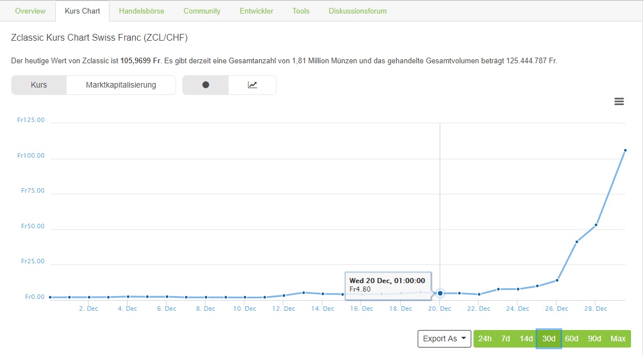Show Max chart range

(618, 338)
